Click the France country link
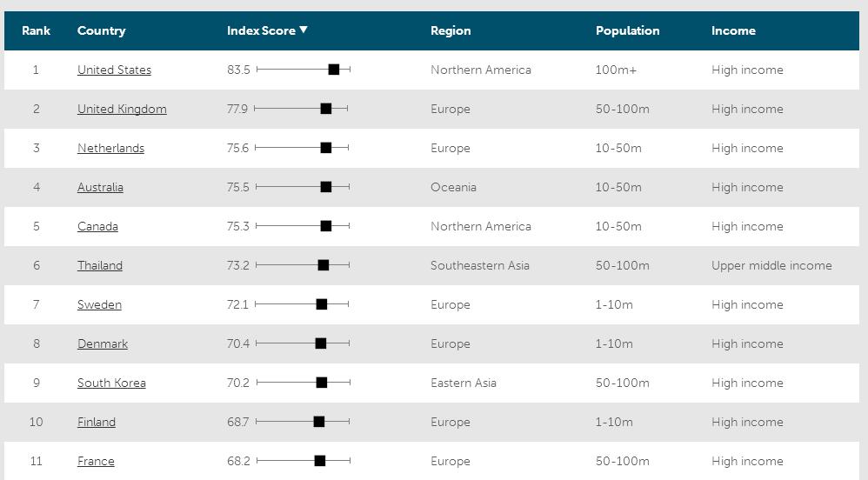Screen dimensions: 868x480 tap(96, 461)
